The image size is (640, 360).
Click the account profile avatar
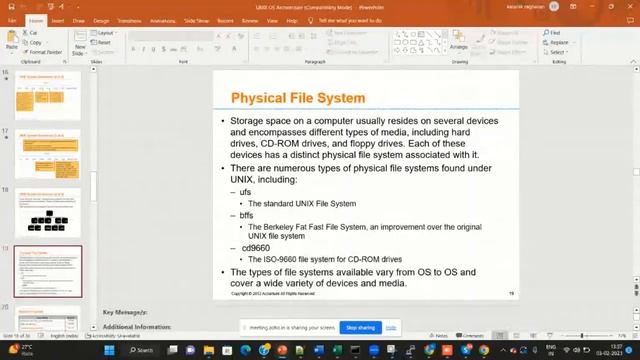point(554,7)
